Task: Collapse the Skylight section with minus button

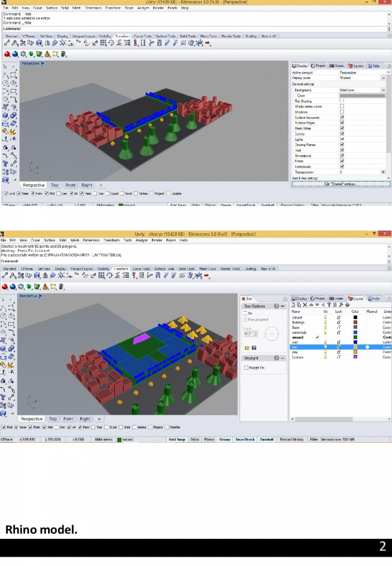Action: pos(283,358)
